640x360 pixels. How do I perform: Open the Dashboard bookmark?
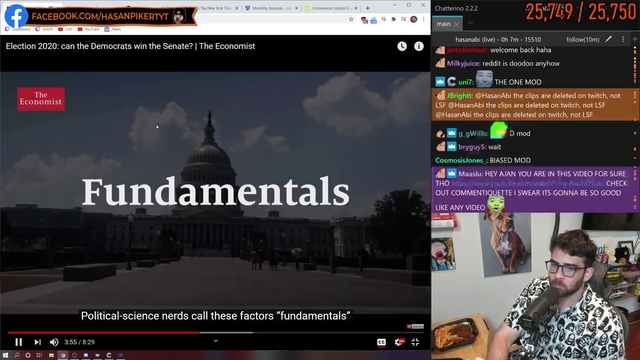click(x=18, y=29)
